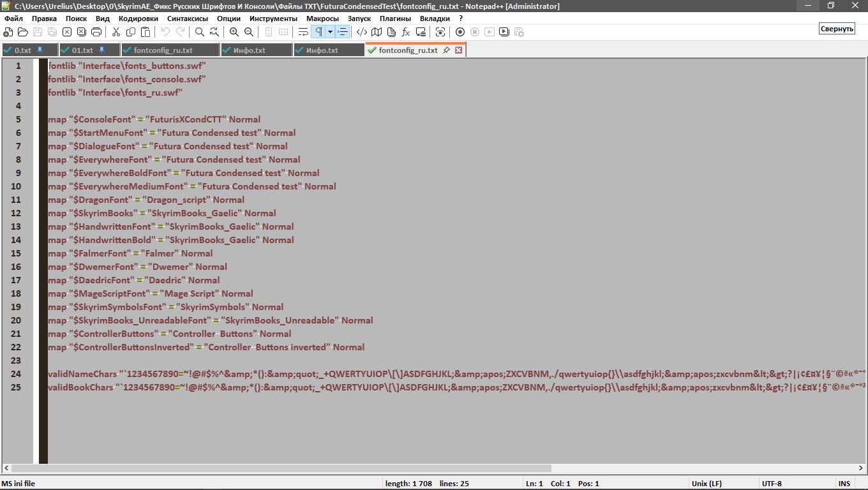Image resolution: width=868 pixels, height=490 pixels.
Task: Open the Плагины menu
Action: 395,19
